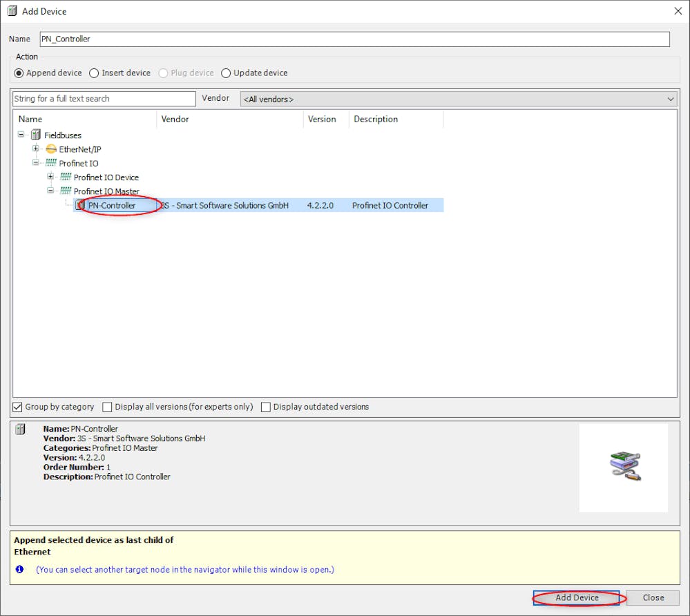Open the All vendors dropdown

(x=459, y=99)
